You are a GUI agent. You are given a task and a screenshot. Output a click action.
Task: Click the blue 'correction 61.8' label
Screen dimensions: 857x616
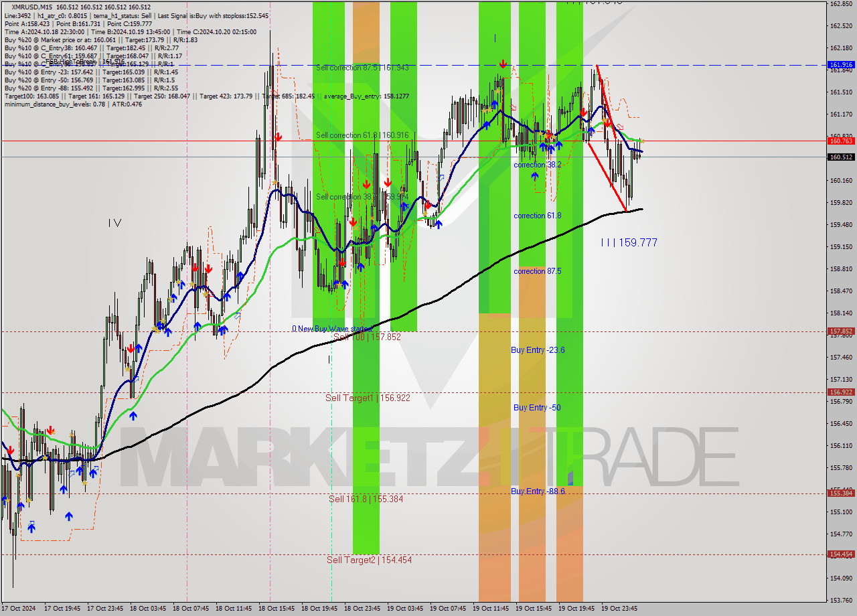coord(538,216)
